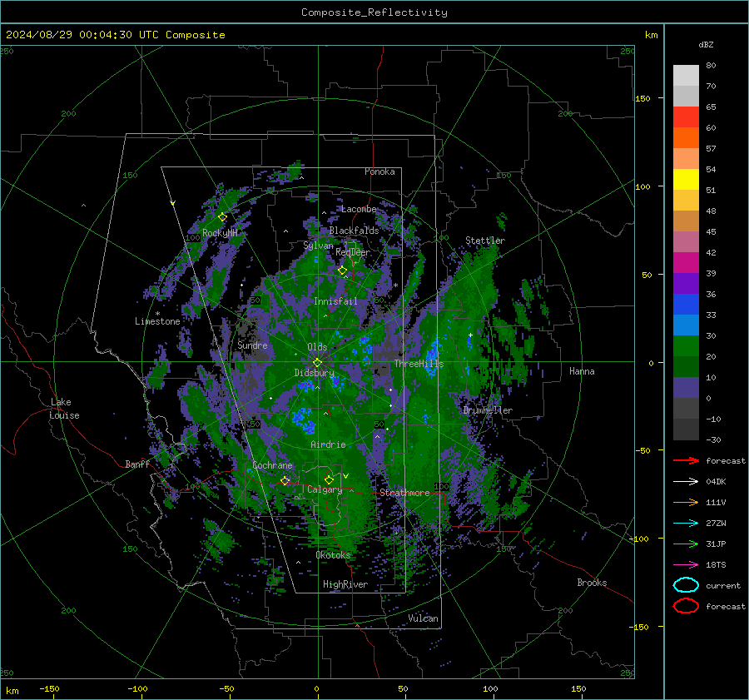Select the Lacombe label
The image size is (749, 700).
tap(360, 209)
